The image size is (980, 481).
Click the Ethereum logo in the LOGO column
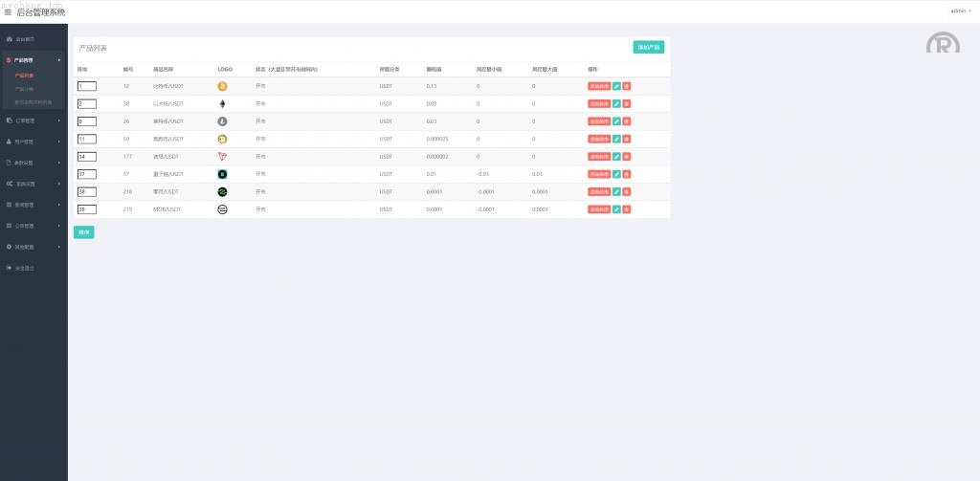tap(222, 103)
